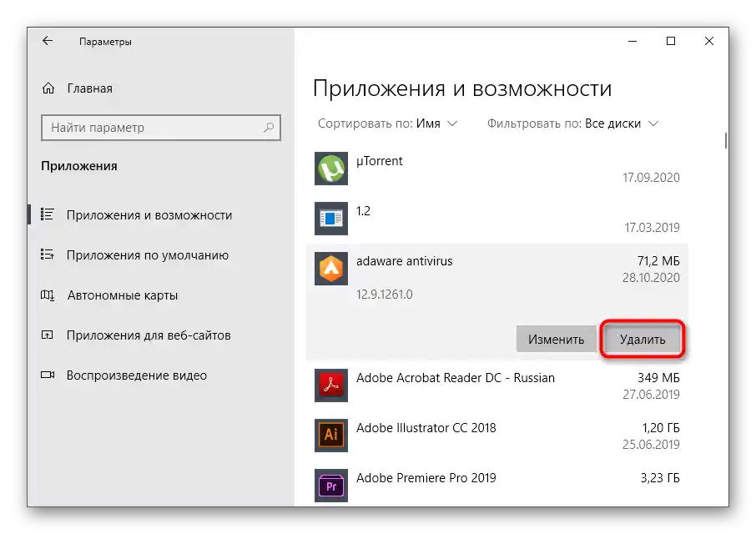Click the Изменить button

[x=556, y=339]
